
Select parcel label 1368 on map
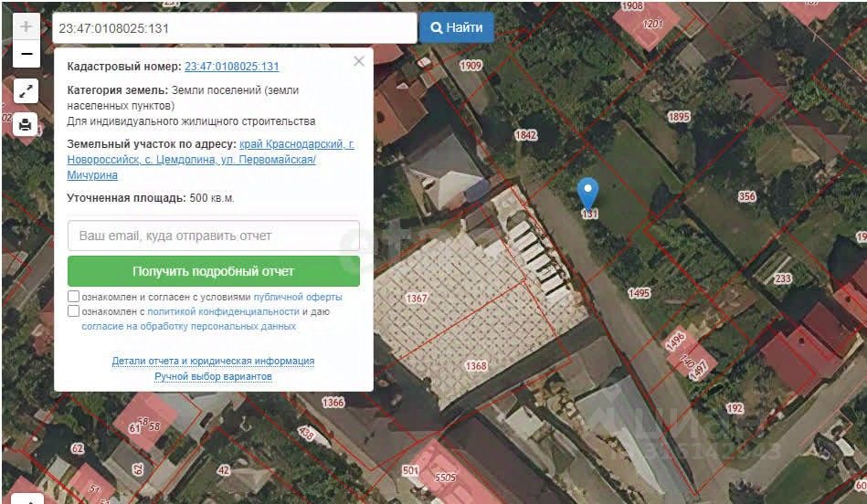pyautogui.click(x=476, y=366)
